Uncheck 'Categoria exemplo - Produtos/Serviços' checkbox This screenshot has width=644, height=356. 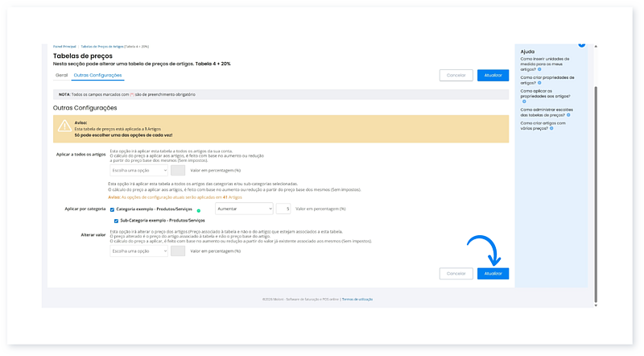(112, 209)
